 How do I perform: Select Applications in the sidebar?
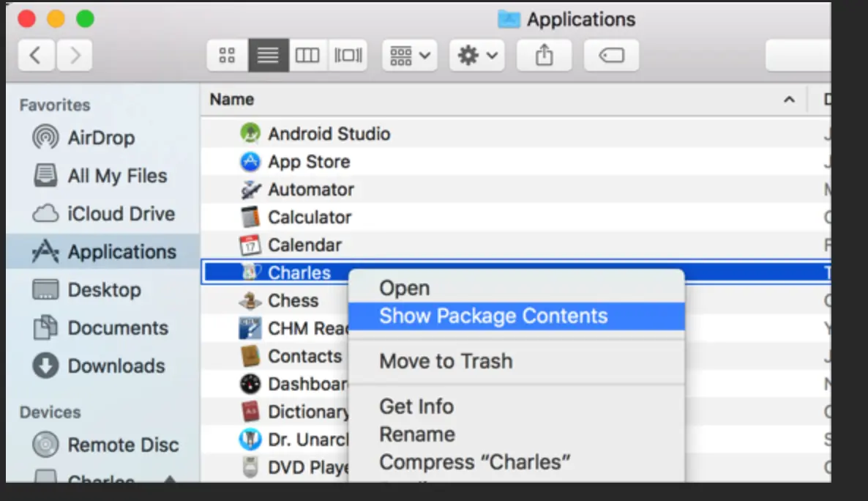click(102, 252)
